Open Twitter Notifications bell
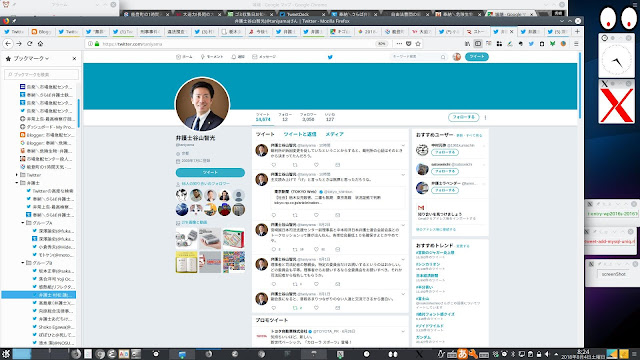 (238, 57)
